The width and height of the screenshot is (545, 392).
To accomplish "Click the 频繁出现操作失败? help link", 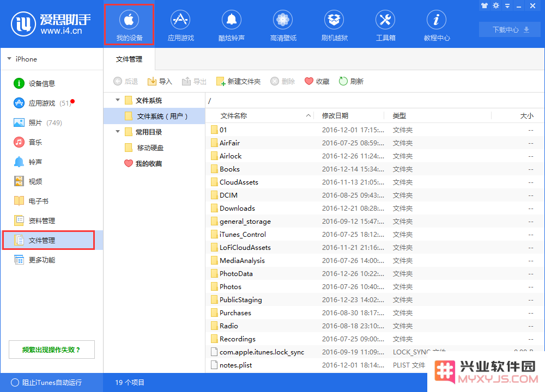I will [x=51, y=350].
